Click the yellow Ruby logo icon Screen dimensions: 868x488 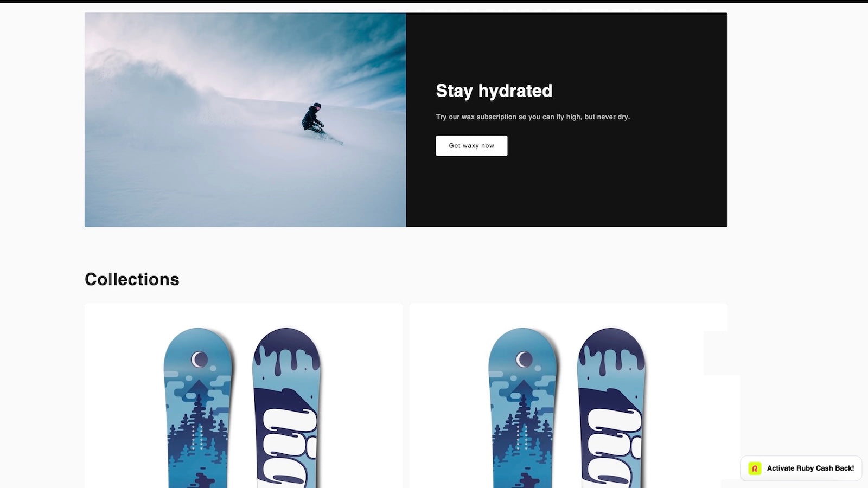tap(755, 468)
